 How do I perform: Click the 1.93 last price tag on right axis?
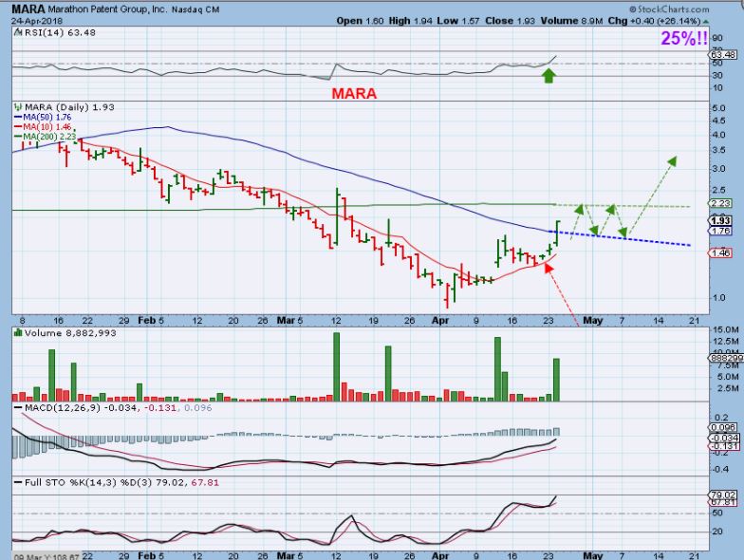click(720, 220)
